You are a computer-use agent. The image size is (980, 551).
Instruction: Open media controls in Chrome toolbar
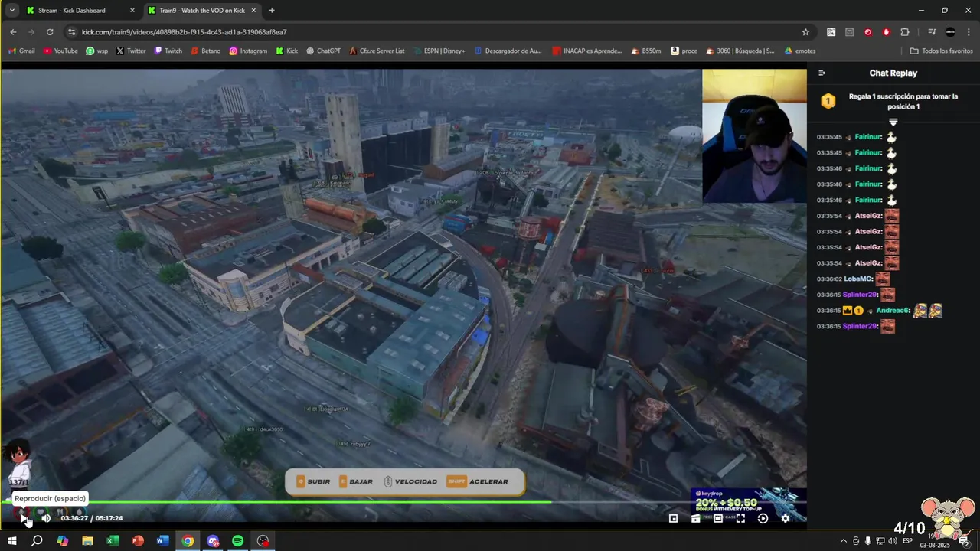pyautogui.click(x=932, y=32)
